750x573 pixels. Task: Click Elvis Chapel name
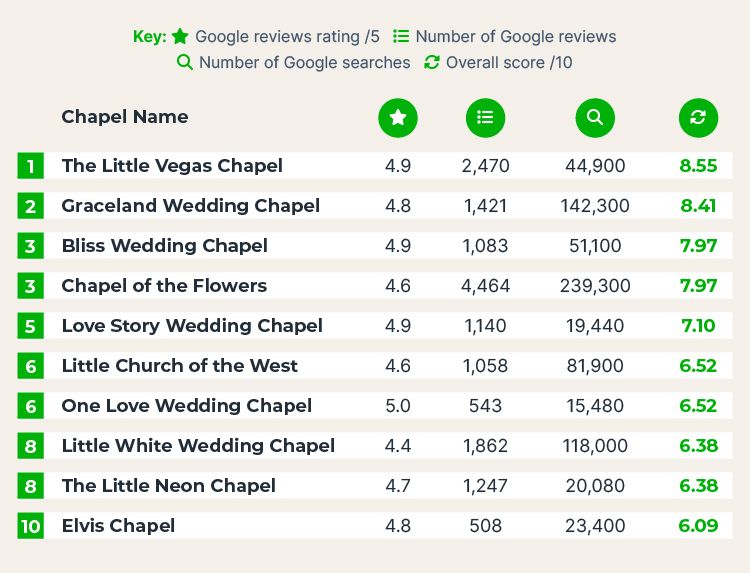pos(118,526)
